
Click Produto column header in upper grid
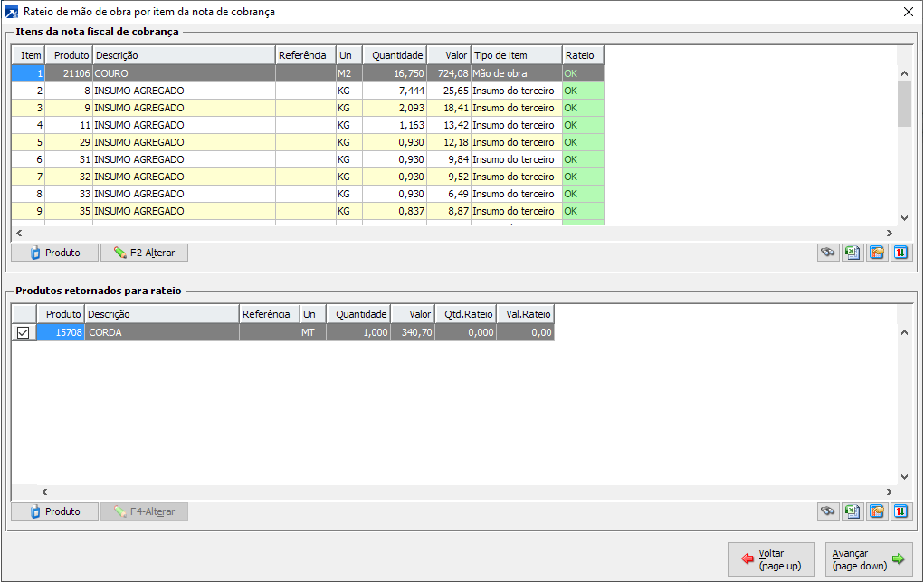pos(69,55)
